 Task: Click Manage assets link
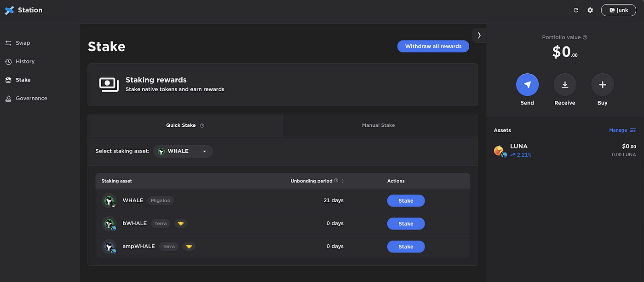click(x=622, y=130)
